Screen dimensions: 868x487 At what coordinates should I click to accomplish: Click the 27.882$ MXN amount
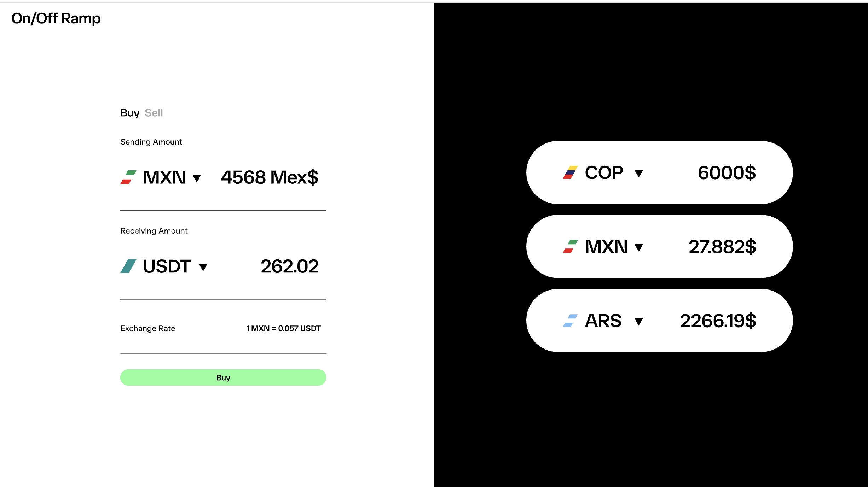[x=722, y=247]
